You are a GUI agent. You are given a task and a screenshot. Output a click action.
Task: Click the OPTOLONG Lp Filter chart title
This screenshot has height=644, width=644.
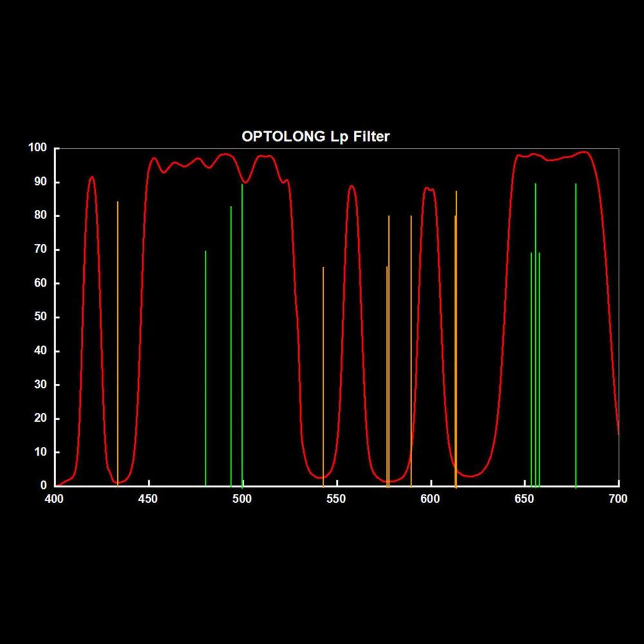(316, 137)
